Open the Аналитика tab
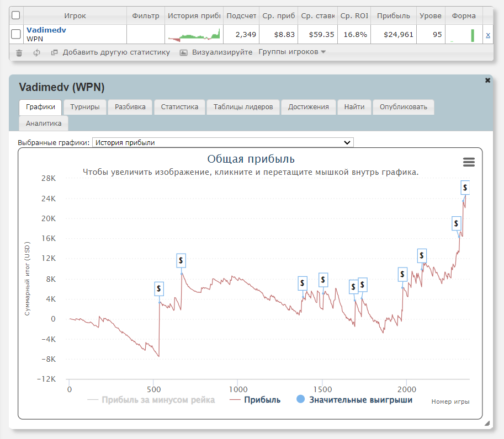The image size is (504, 439). pos(44,124)
